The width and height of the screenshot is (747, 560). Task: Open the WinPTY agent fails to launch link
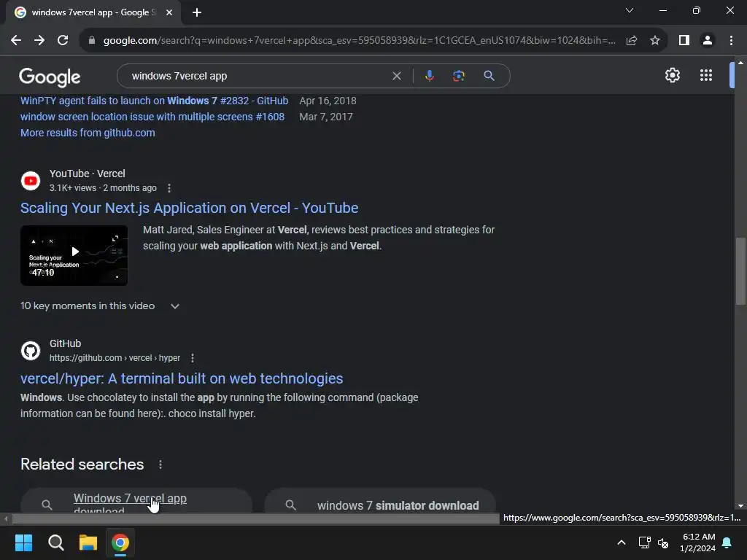(x=154, y=101)
